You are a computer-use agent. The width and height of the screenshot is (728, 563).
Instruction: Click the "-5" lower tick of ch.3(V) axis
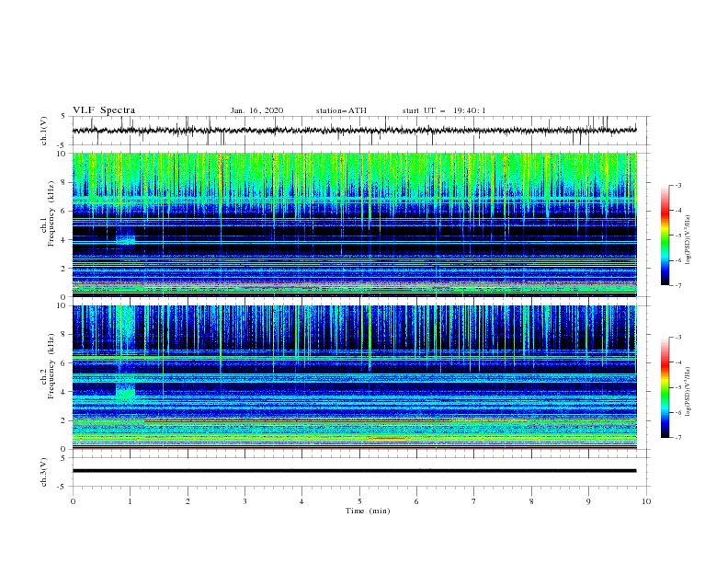(63, 487)
